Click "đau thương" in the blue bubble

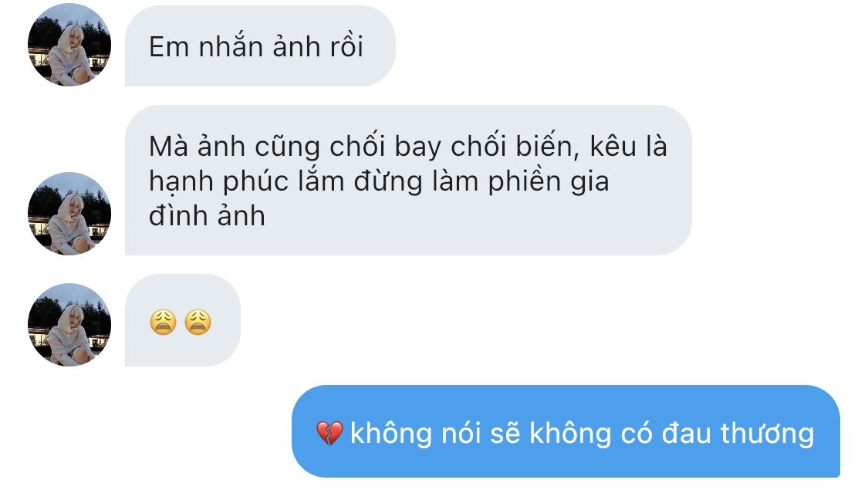click(x=738, y=433)
